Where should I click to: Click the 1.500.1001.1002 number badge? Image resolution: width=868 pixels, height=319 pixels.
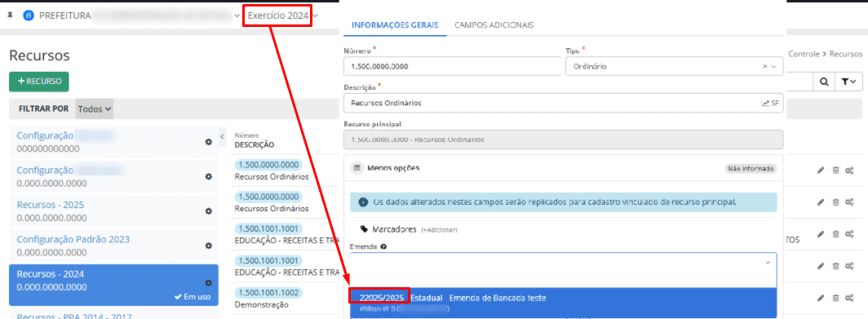tap(268, 293)
